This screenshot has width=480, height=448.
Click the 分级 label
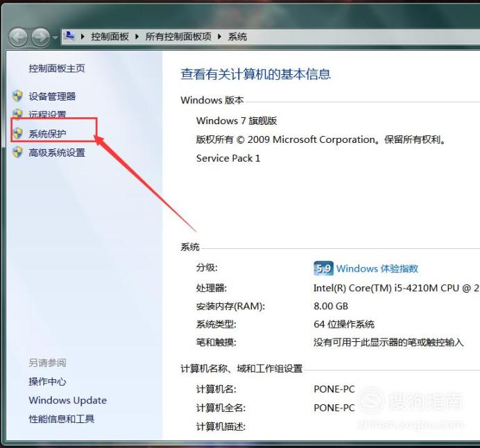click(x=207, y=268)
